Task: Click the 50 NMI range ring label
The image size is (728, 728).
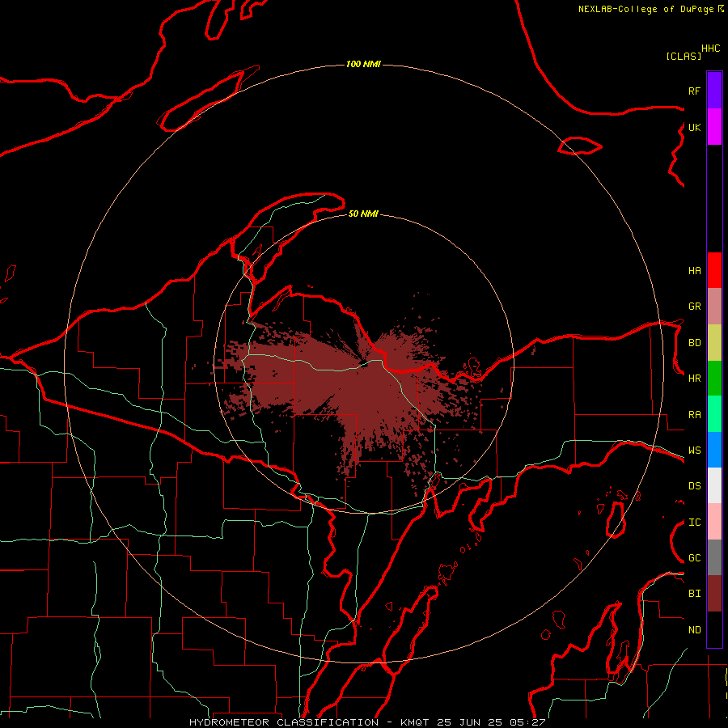Action: point(363,214)
